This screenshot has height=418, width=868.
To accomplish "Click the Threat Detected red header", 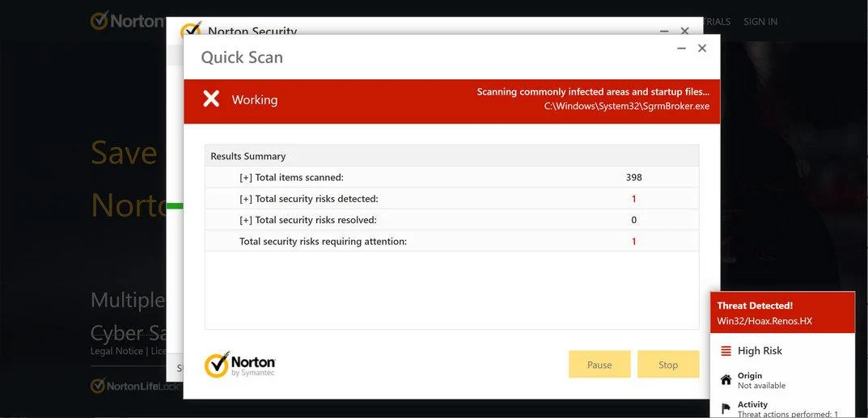I will [x=782, y=312].
